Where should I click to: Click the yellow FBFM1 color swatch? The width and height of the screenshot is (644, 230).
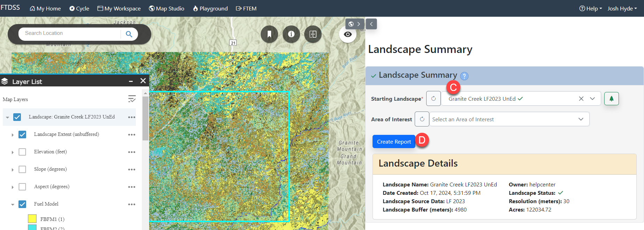32,219
